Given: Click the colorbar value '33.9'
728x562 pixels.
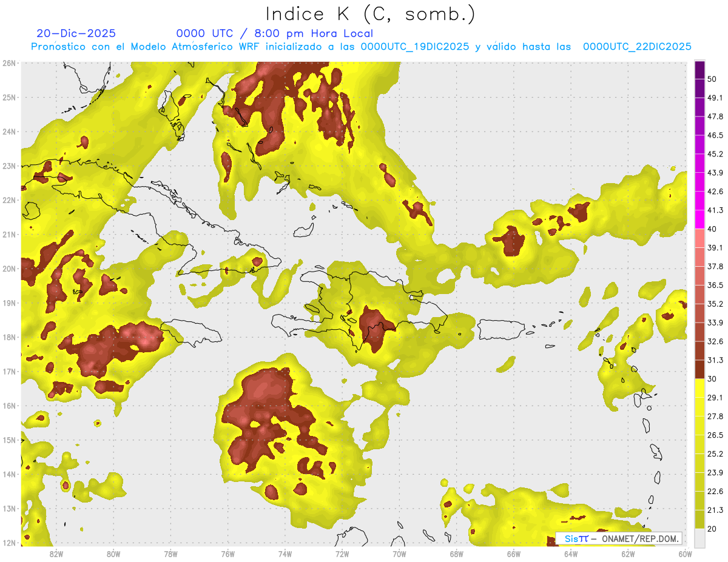Looking at the screenshot, I should coord(715,323).
